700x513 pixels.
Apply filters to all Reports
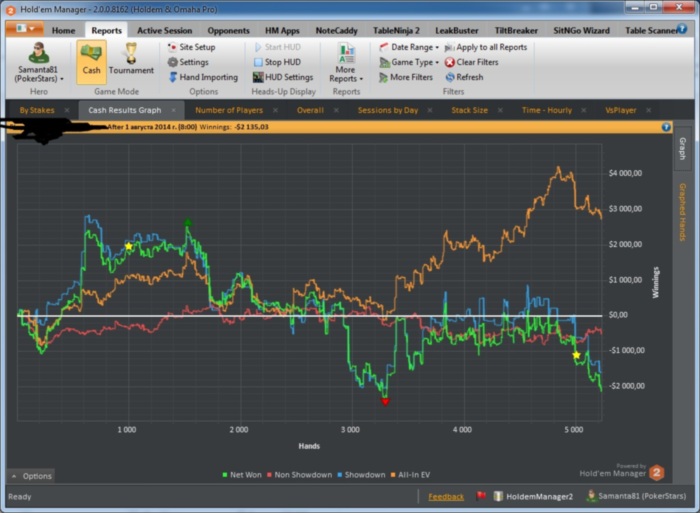tap(486, 47)
